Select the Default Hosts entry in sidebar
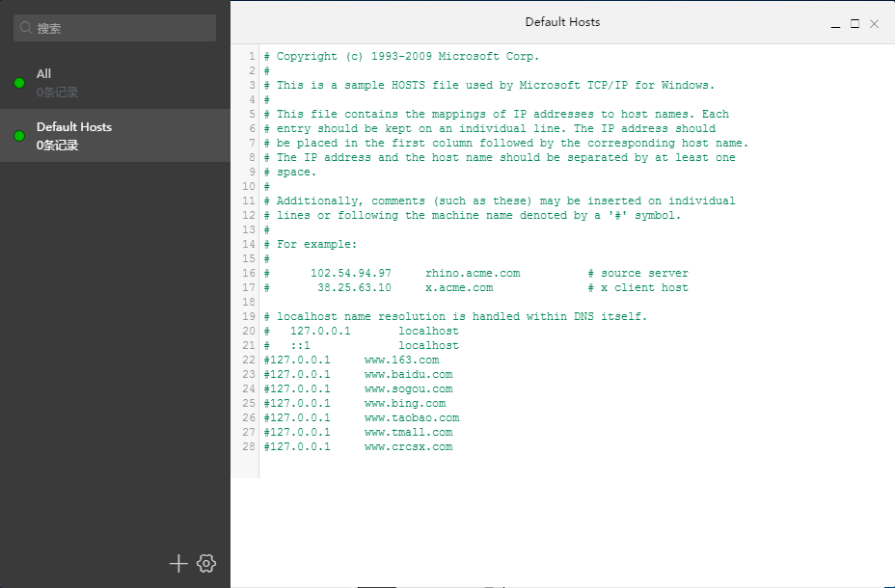This screenshot has height=588, width=895. click(x=115, y=136)
